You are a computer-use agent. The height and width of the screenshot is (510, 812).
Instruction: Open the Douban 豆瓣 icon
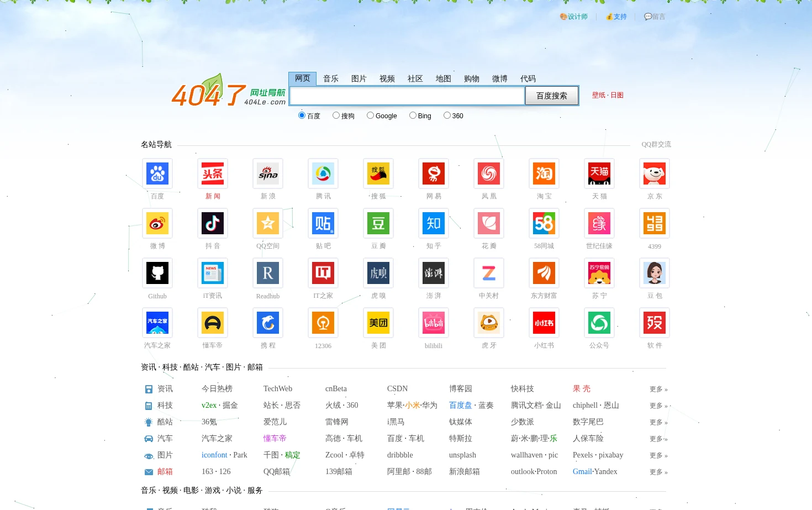[x=378, y=223]
